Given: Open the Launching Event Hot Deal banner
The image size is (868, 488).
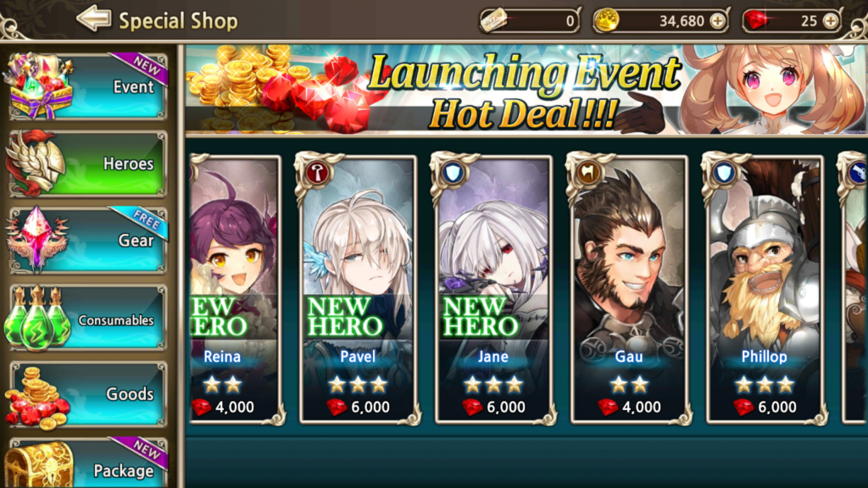Looking at the screenshot, I should click(526, 90).
